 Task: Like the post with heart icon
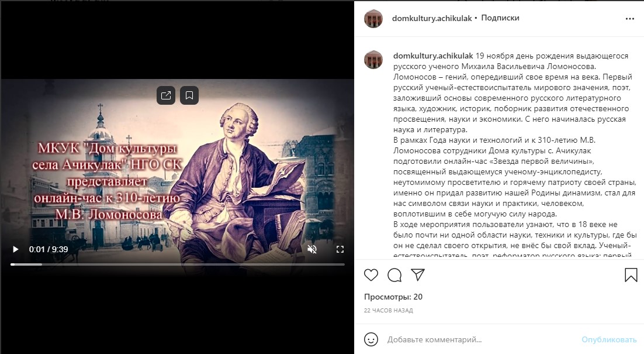tap(371, 274)
